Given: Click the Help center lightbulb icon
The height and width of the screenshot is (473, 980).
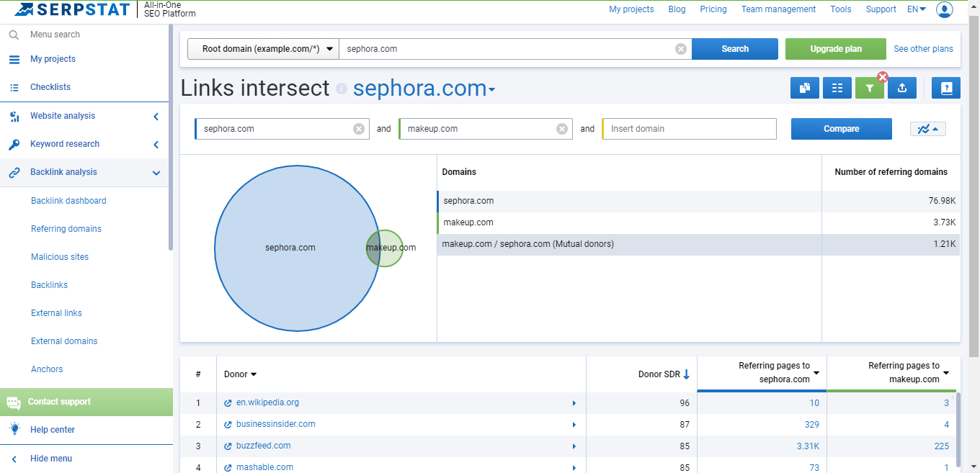Looking at the screenshot, I should [x=14, y=430].
